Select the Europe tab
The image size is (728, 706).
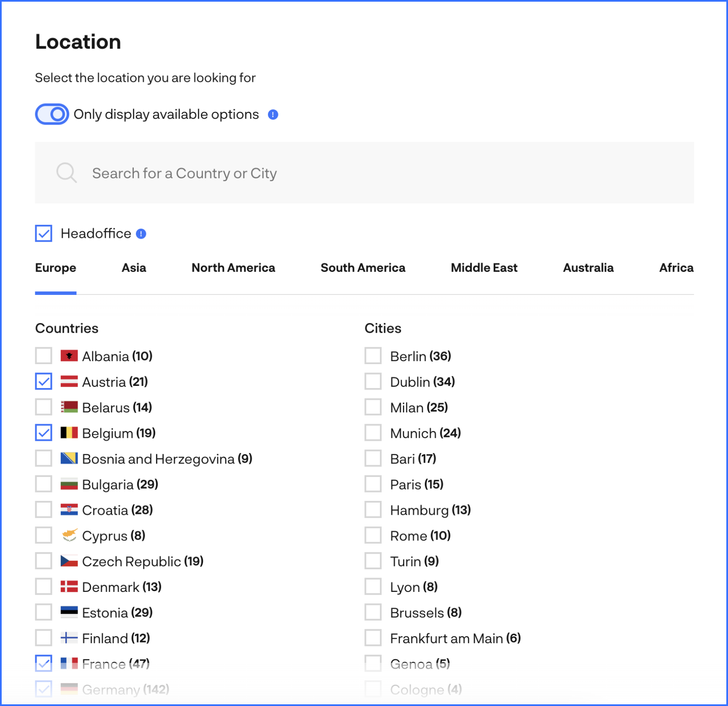56,268
